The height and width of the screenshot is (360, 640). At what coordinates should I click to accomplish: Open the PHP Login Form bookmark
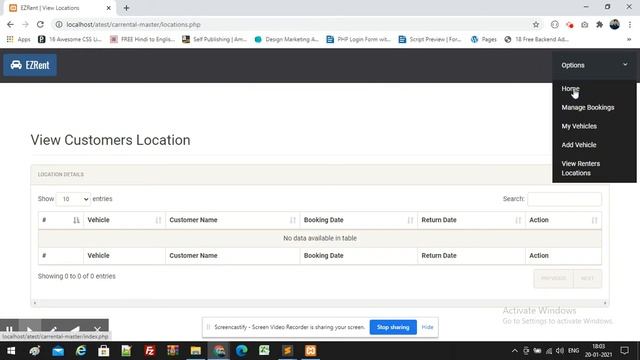tap(358, 39)
